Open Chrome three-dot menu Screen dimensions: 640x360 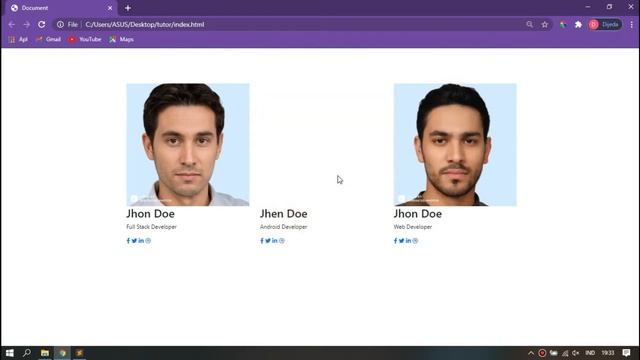tap(631, 24)
